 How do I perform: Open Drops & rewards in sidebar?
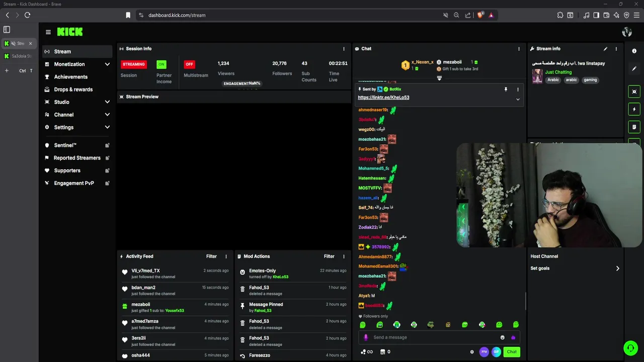coord(77,89)
